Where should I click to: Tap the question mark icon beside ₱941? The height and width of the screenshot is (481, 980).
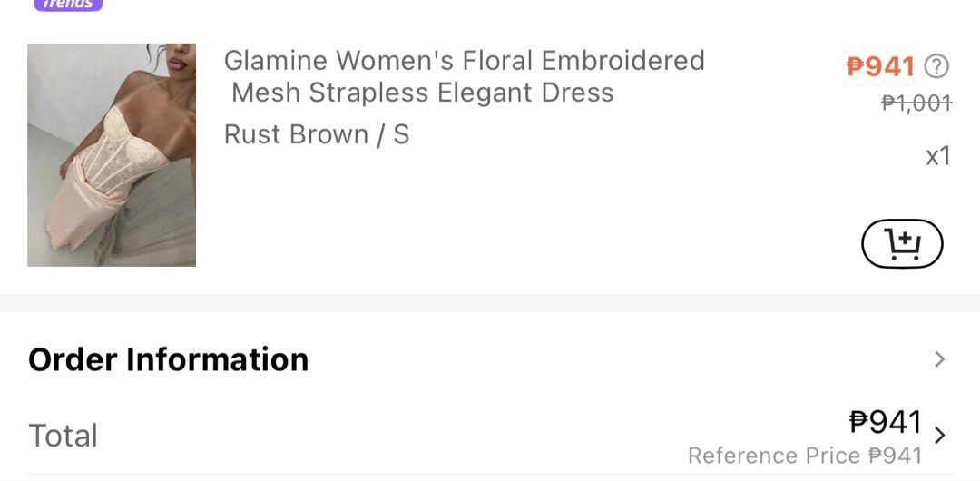(936, 65)
